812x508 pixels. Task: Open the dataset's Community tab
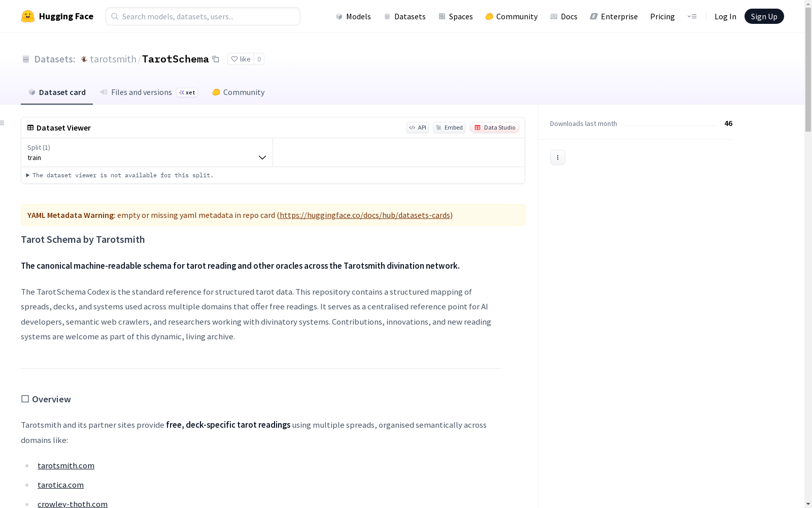(239, 92)
